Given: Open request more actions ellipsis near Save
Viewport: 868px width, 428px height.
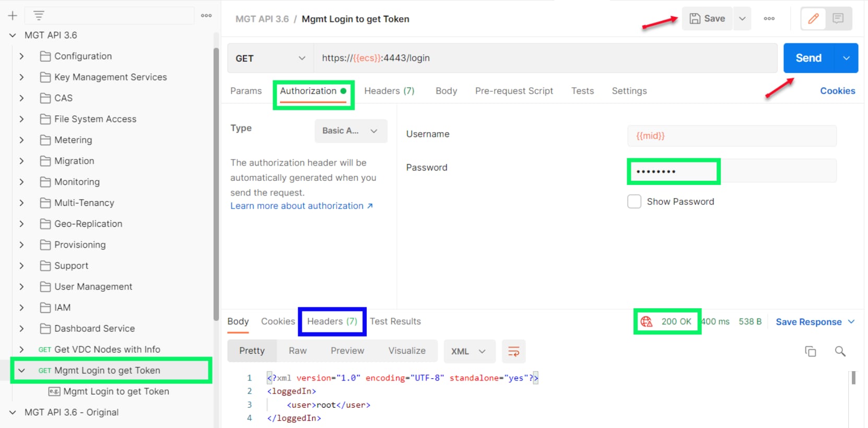Looking at the screenshot, I should [769, 19].
